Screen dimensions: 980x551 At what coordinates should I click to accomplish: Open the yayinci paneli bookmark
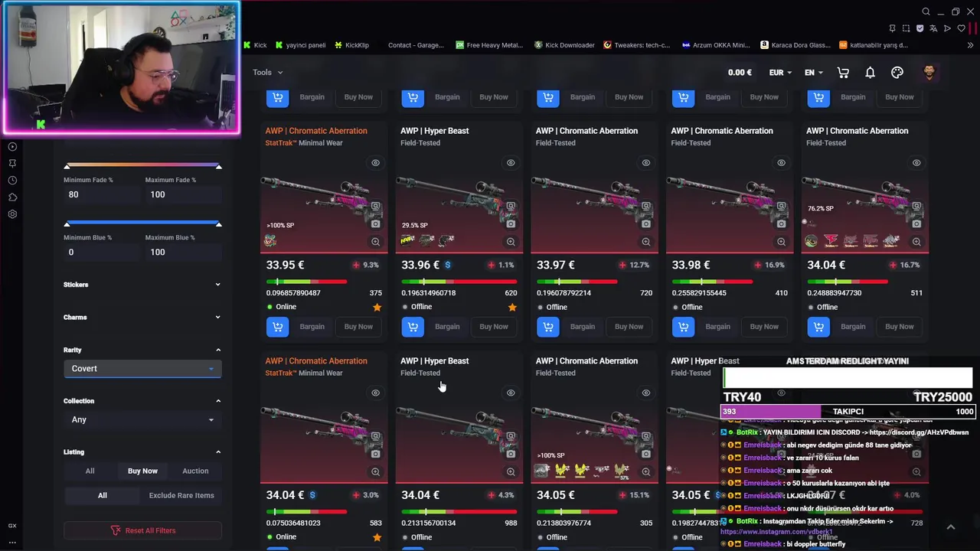tap(300, 45)
